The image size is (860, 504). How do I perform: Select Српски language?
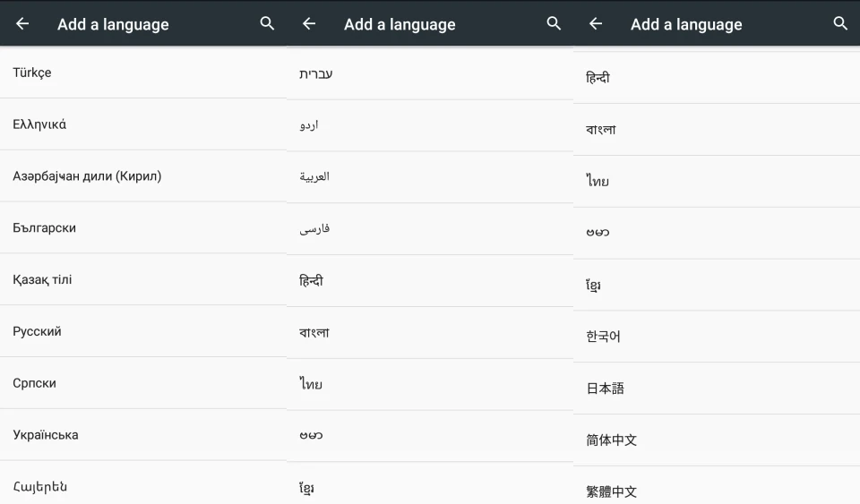point(143,383)
